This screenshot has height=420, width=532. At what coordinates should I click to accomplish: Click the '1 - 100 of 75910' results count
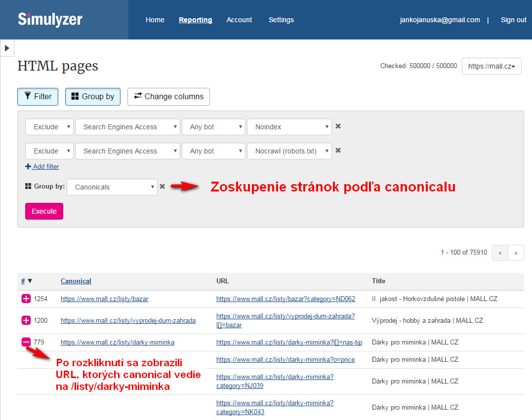tap(464, 253)
